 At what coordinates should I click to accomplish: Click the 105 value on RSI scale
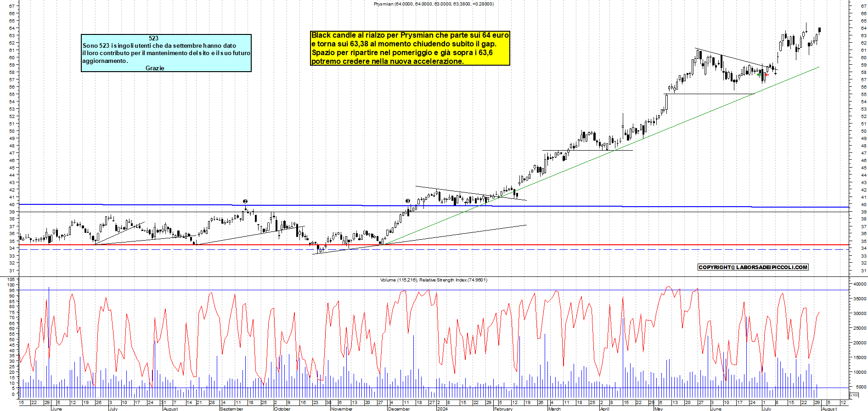12,279
